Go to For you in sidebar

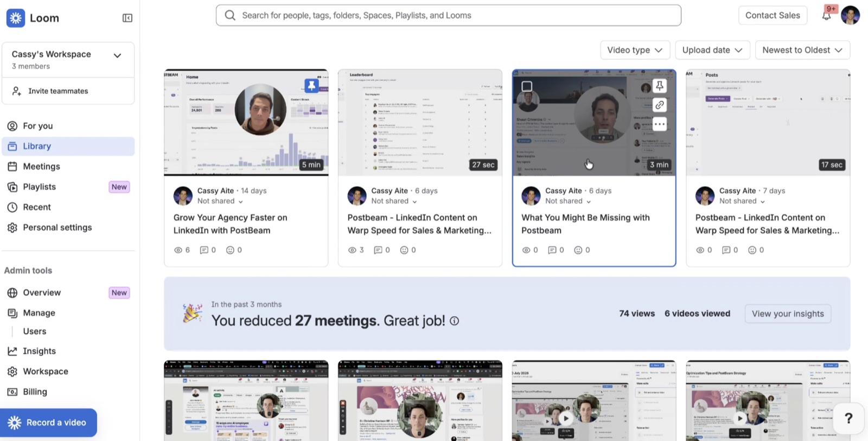pos(68,126)
